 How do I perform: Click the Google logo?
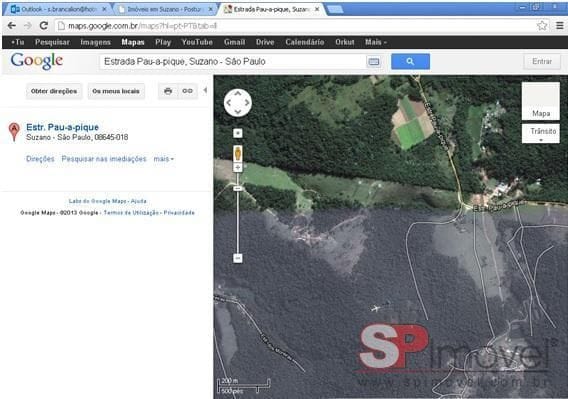(37, 61)
